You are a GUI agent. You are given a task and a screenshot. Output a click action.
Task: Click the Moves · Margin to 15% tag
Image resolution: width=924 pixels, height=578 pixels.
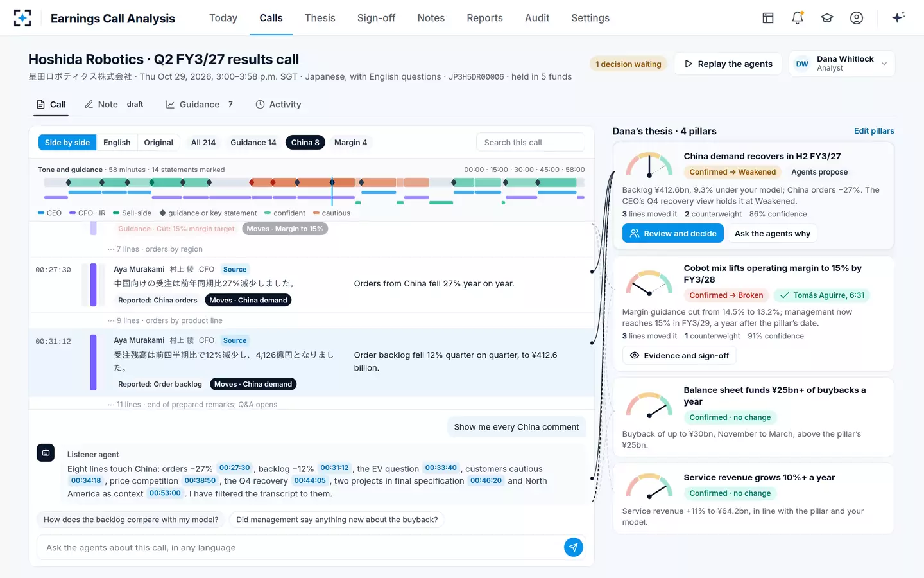coord(285,229)
